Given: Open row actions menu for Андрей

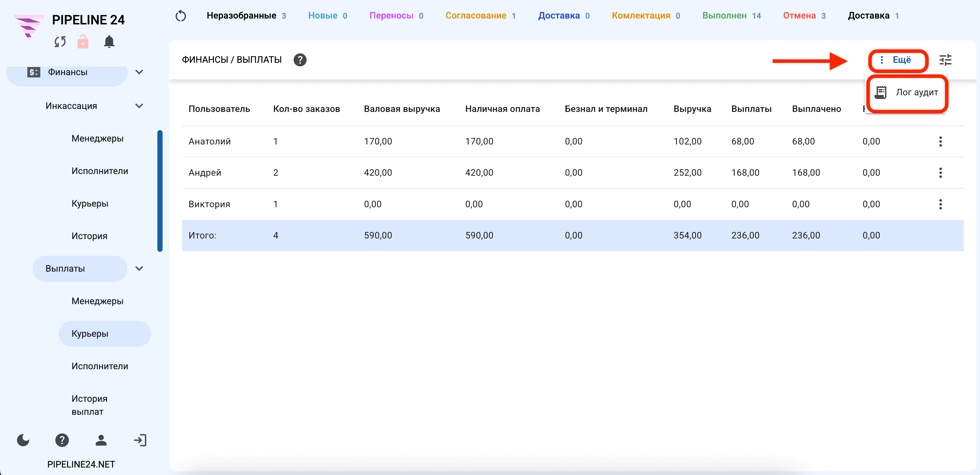Looking at the screenshot, I should click(x=940, y=173).
